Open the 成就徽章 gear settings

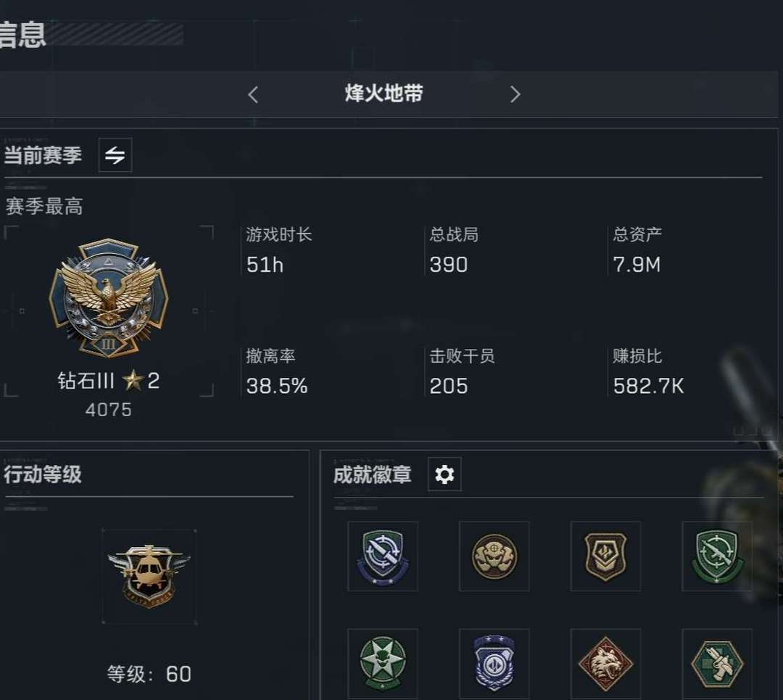444,474
